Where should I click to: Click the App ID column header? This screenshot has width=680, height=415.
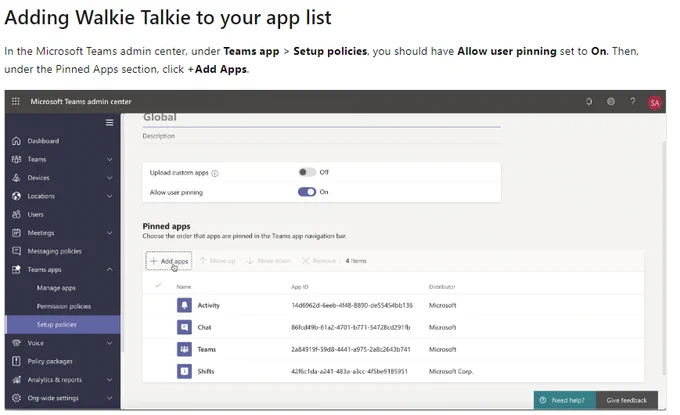300,287
